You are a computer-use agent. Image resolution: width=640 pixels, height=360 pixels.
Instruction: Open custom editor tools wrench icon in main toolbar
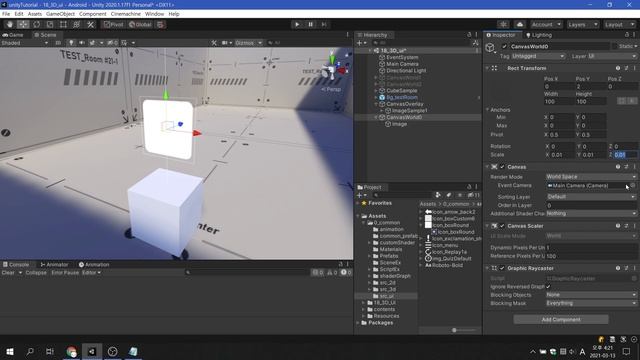tap(90, 24)
